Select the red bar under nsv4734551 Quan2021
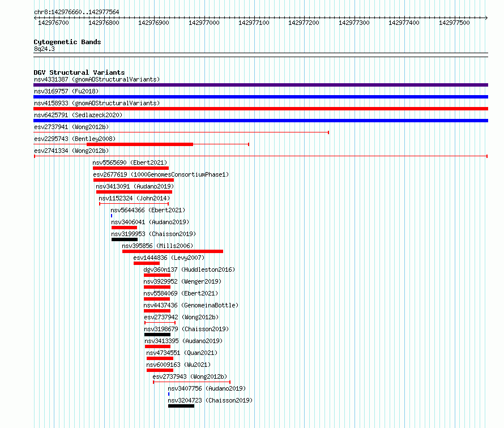 (160, 358)
